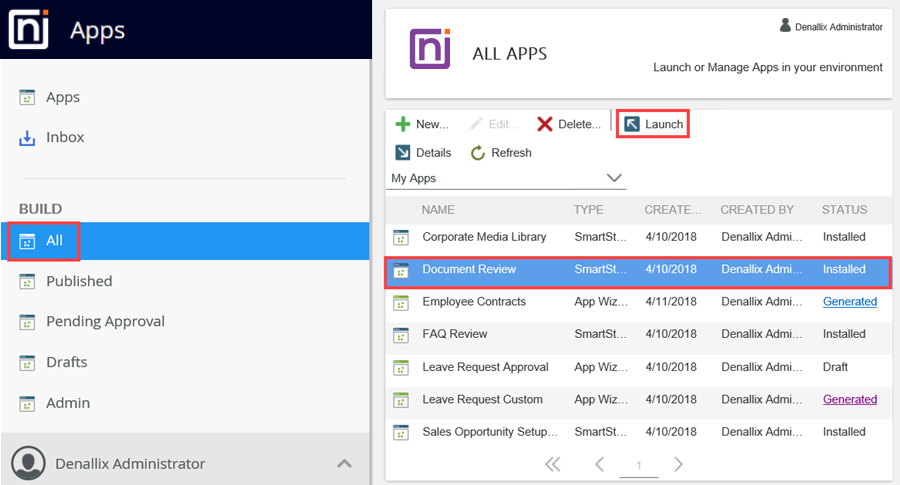The width and height of the screenshot is (900, 485).
Task: Select the FAQ Review app row
Action: (455, 334)
